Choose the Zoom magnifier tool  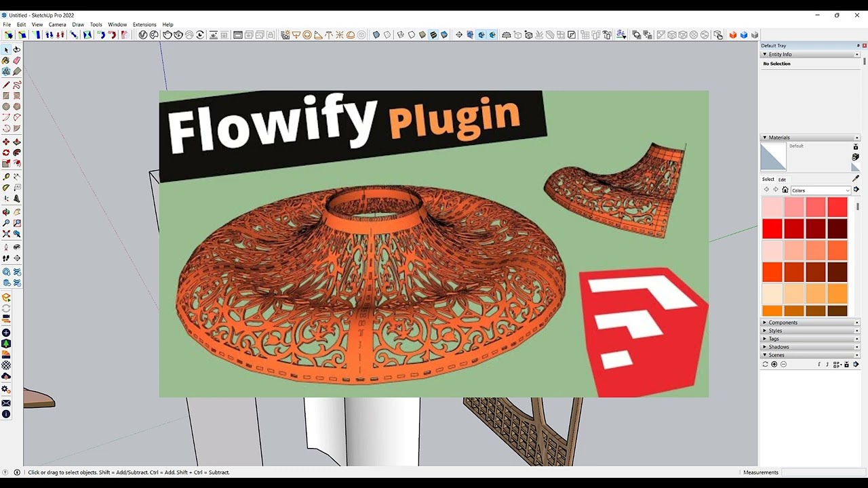coord(6,223)
